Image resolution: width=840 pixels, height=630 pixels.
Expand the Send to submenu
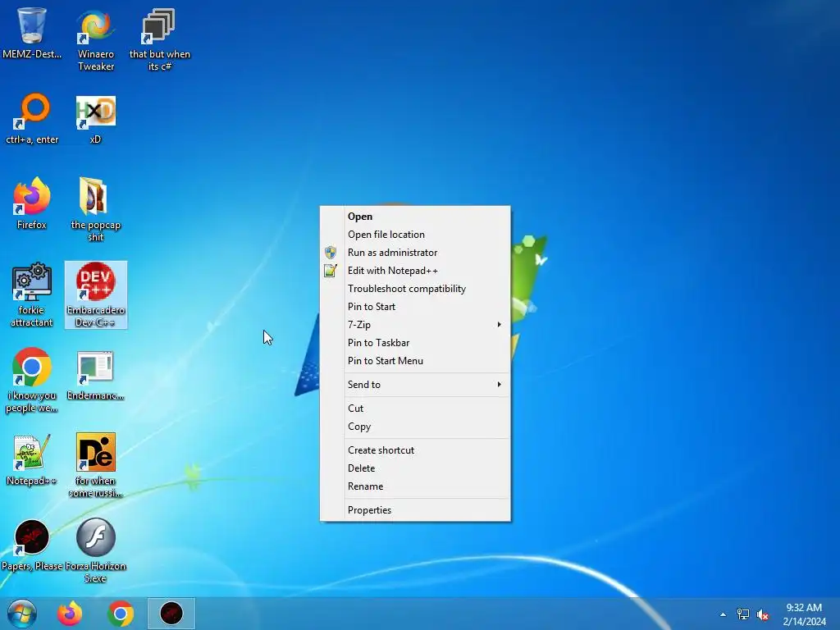point(415,385)
